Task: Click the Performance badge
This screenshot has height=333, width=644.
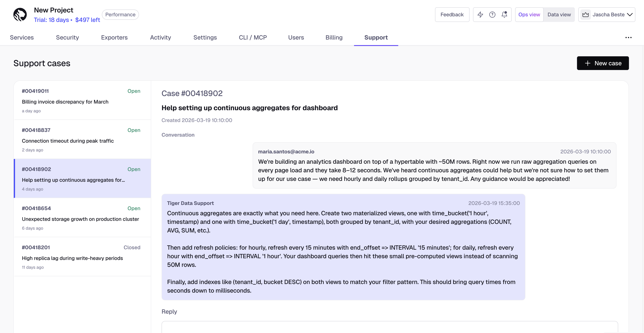Action: pos(120,14)
